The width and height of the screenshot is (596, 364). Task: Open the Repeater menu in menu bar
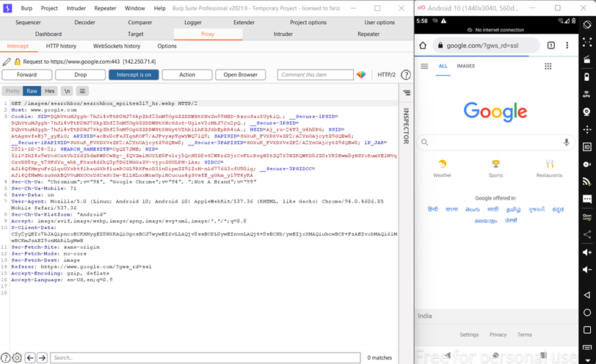(105, 8)
